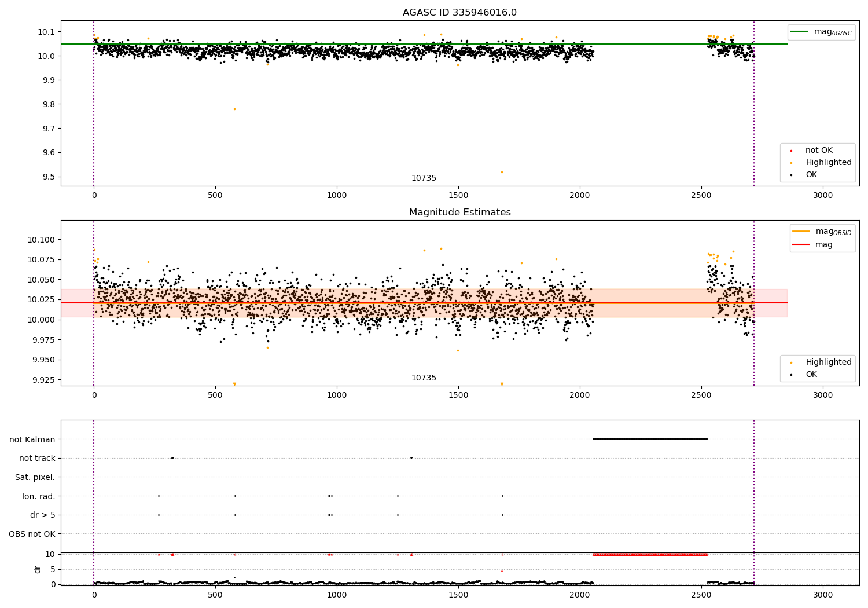The height and width of the screenshot is (608, 868).
Task: Click the 'Sat. pixel.' row label
Action: 35,478
